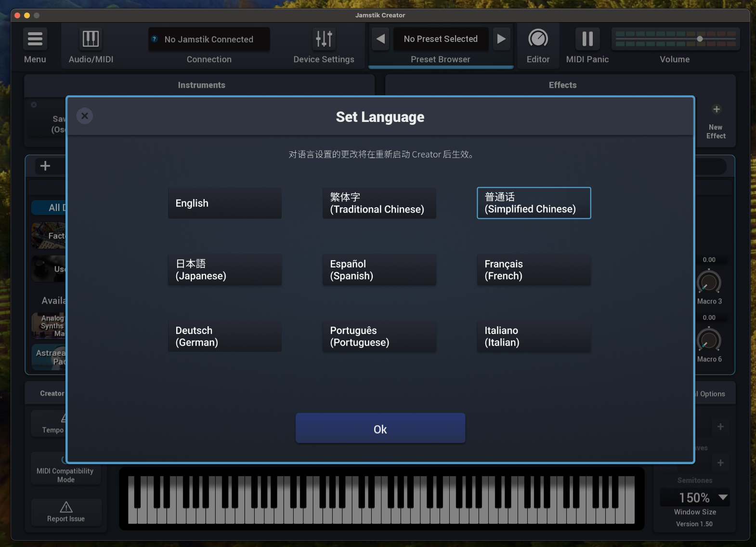
Task: Select Deutsch (German) language
Action: coord(225,336)
